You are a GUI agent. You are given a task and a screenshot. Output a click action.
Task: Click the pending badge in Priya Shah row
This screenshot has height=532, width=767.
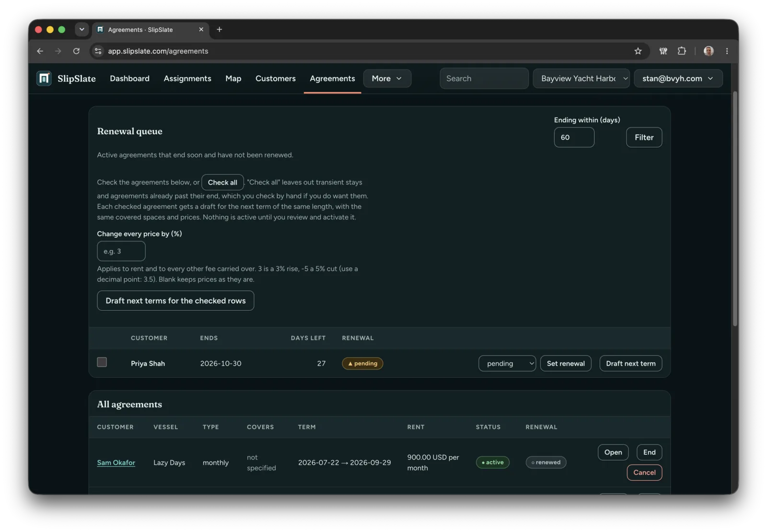(x=362, y=363)
